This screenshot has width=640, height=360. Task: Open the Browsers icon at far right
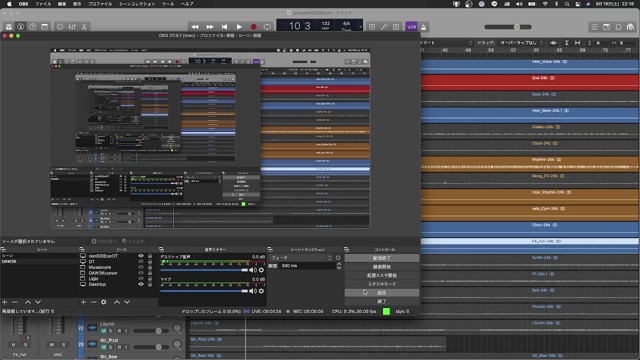pos(631,27)
